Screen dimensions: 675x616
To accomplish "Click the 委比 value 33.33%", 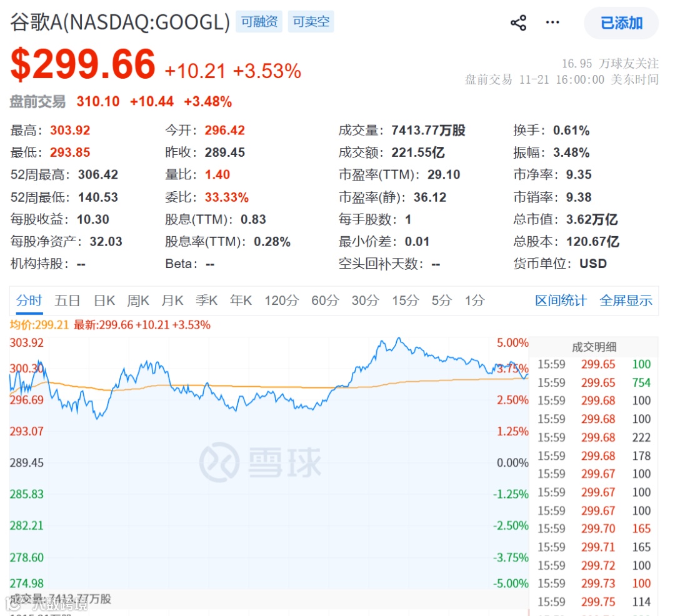I will [x=227, y=197].
